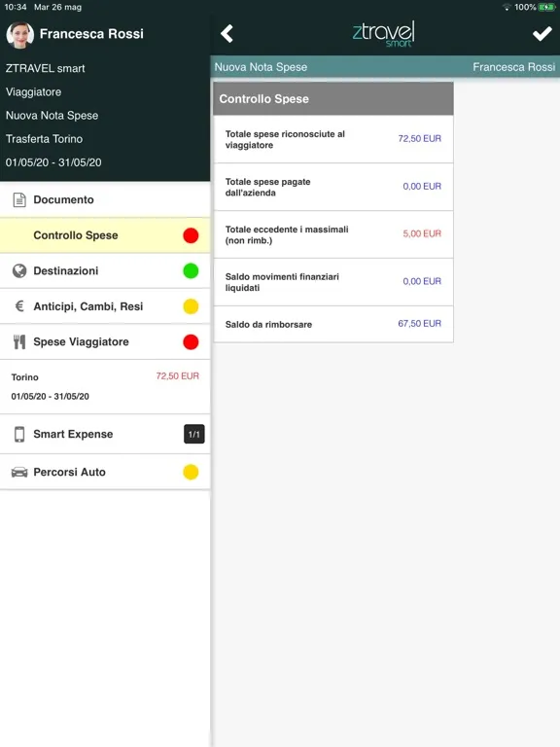Tap the Trasferta Torino label
The height and width of the screenshot is (747, 560).
coord(45,139)
